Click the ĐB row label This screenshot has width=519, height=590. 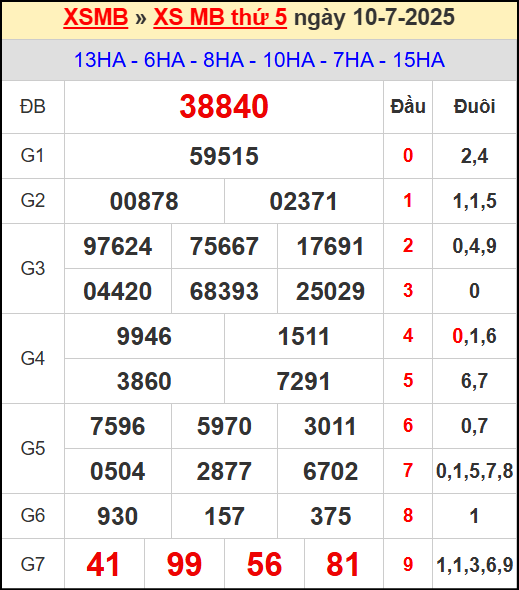(x=33, y=107)
